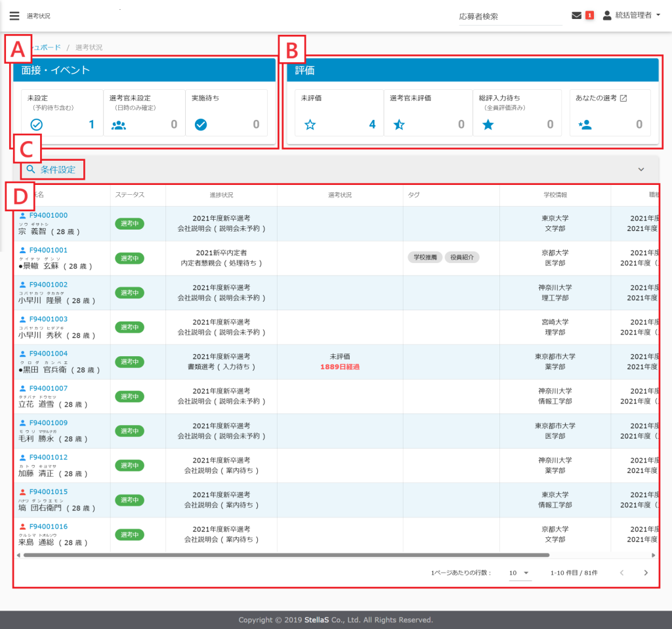Open あなたの選考 external link icon
The image size is (672, 629).
click(x=623, y=98)
